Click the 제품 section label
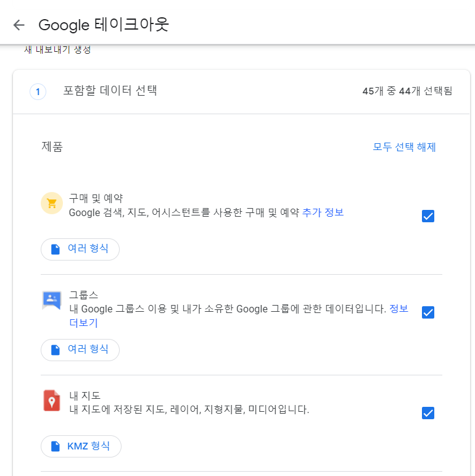The image size is (475, 476). pyautogui.click(x=52, y=146)
